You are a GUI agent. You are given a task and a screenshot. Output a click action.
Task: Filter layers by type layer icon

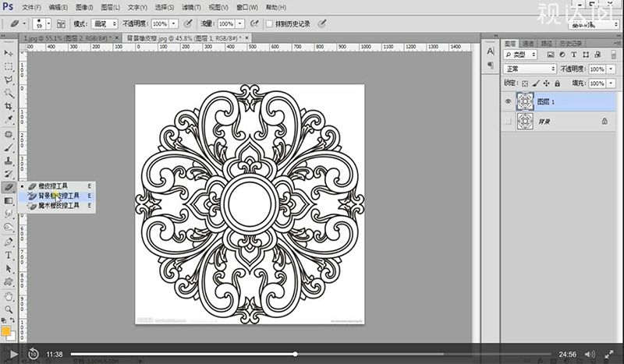tap(574, 55)
